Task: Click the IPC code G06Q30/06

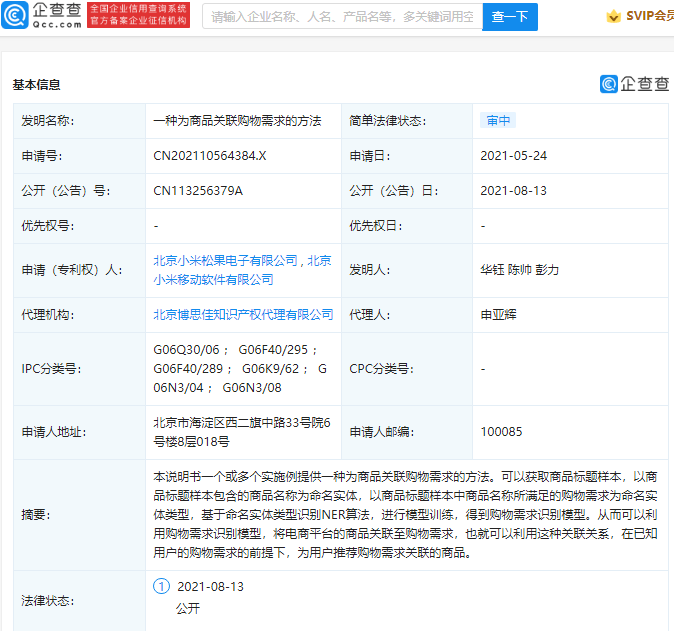Action: coord(186,350)
